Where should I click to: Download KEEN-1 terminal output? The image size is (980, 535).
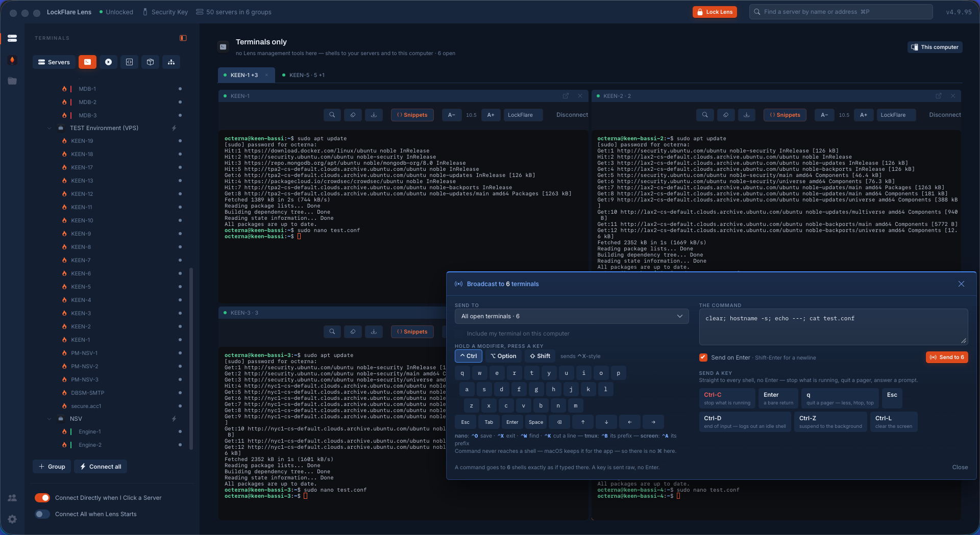tap(374, 115)
